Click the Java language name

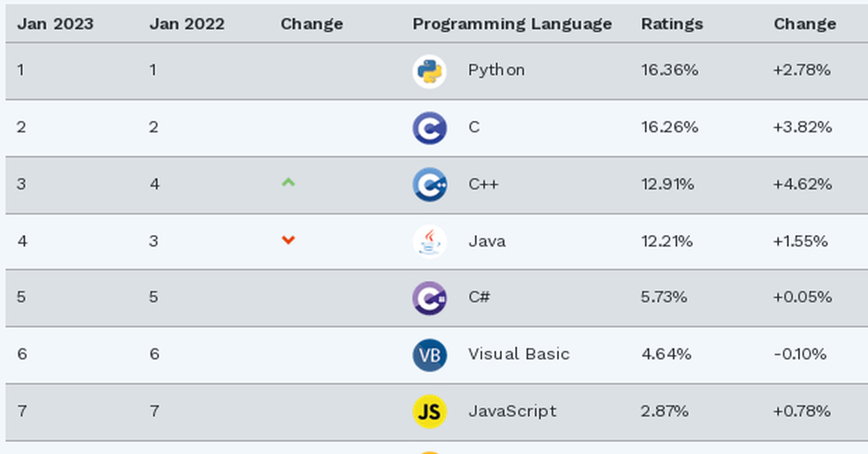pos(487,241)
